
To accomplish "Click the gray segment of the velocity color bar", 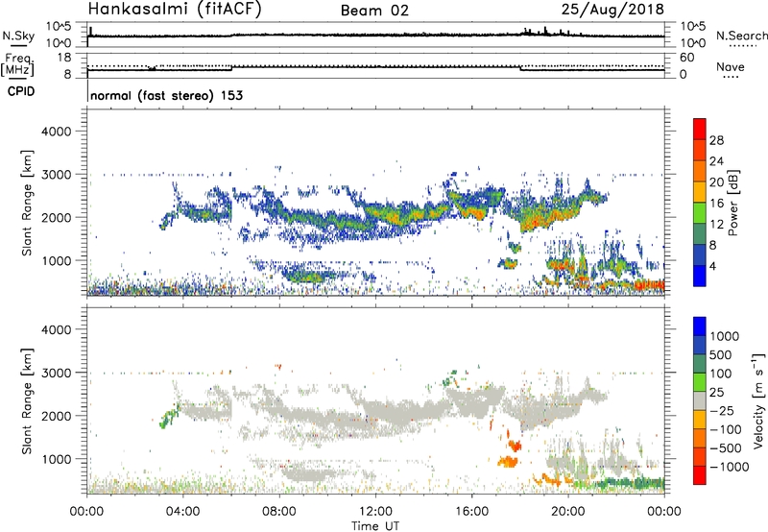I will tap(700, 401).
